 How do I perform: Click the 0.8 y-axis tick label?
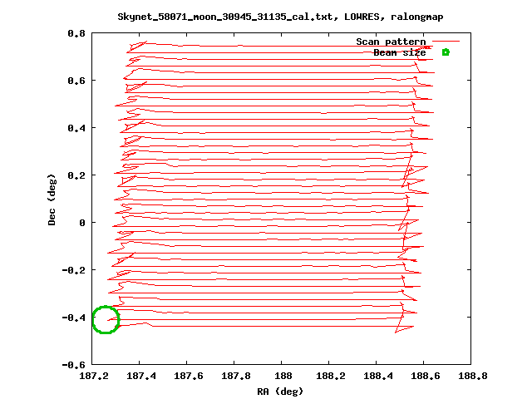(x=76, y=33)
